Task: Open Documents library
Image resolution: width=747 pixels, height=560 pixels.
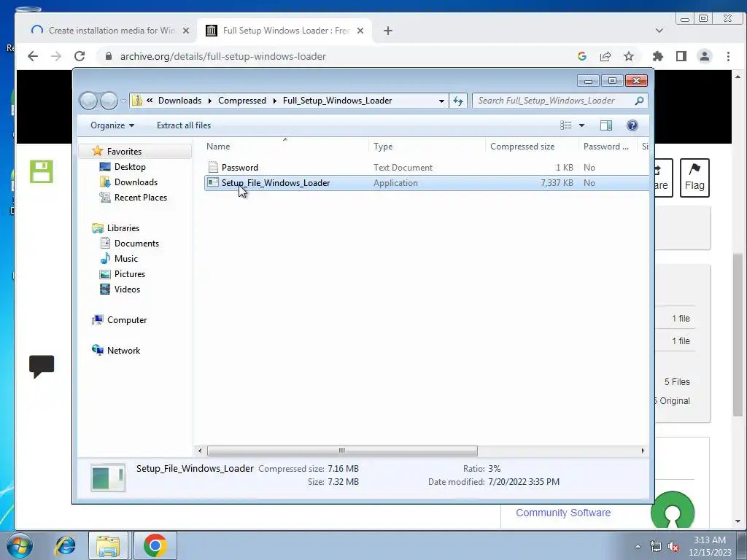Action: click(136, 244)
